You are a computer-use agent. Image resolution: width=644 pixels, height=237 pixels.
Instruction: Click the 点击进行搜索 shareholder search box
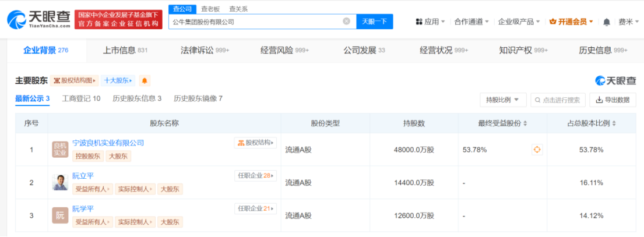pos(558,100)
